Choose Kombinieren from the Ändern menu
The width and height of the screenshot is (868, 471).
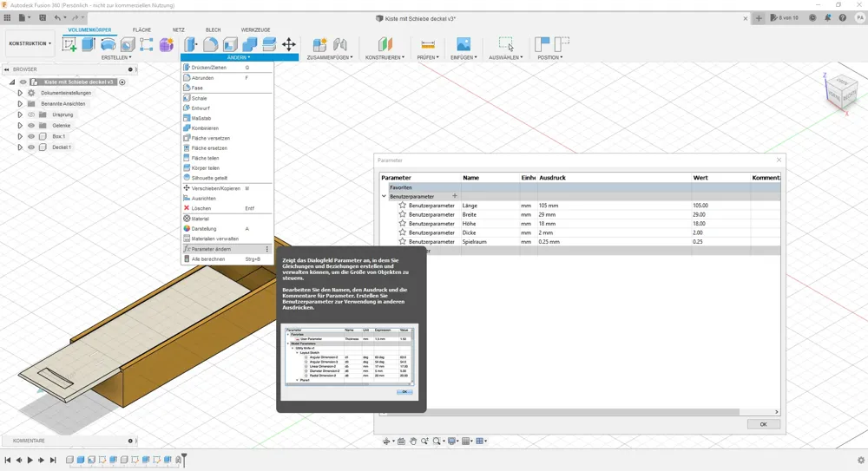coord(227,128)
